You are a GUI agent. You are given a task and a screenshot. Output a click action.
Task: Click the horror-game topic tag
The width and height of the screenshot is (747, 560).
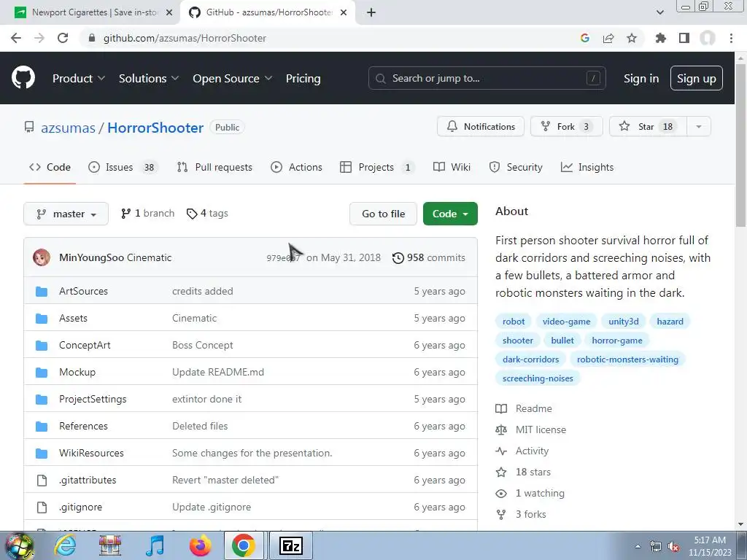tap(617, 341)
